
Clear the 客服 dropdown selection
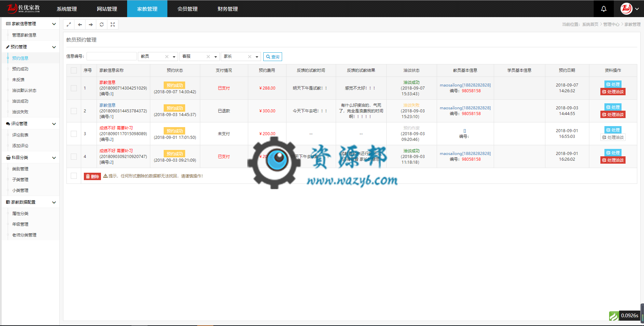(x=208, y=57)
